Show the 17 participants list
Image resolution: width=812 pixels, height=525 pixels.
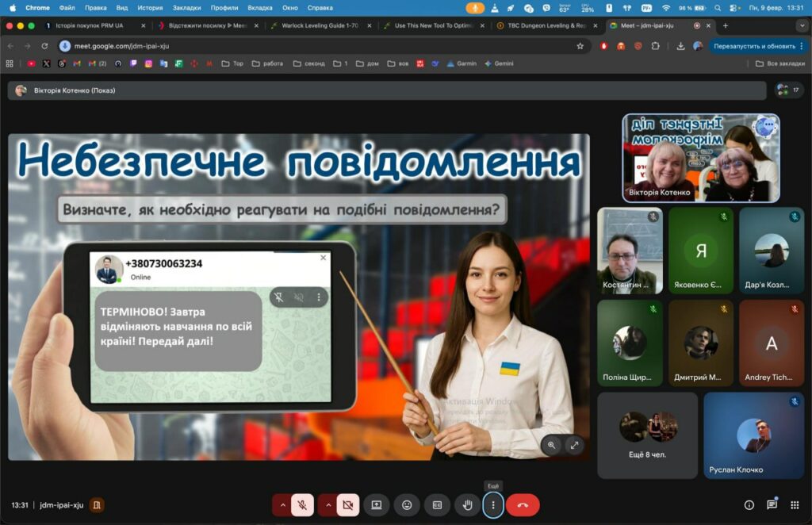click(789, 90)
